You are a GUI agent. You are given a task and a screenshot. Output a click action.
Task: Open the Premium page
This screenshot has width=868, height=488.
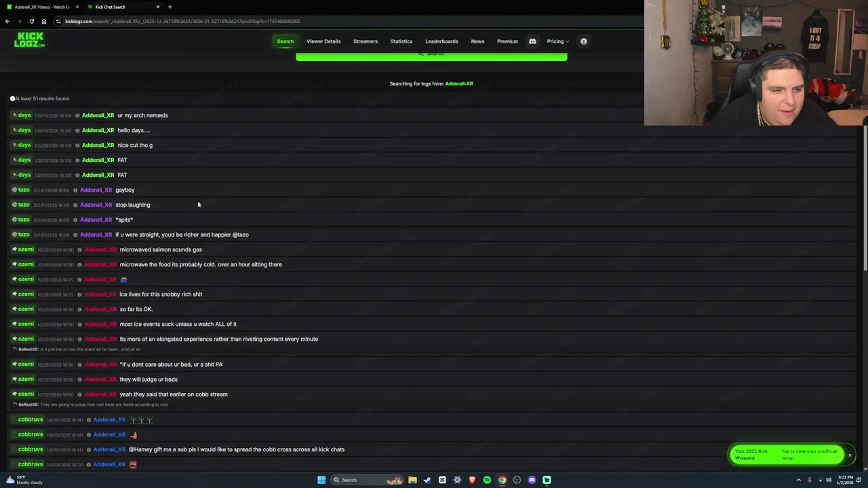pyautogui.click(x=507, y=41)
